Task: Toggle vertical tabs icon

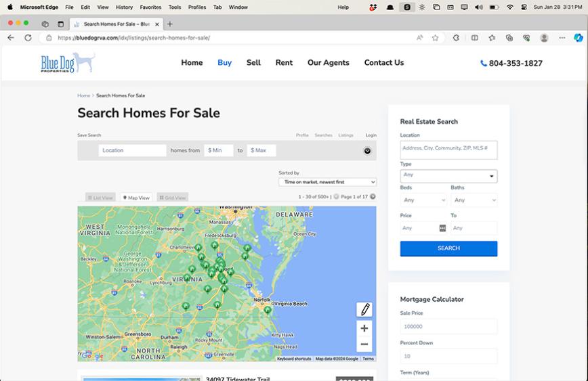Action: pos(60,24)
